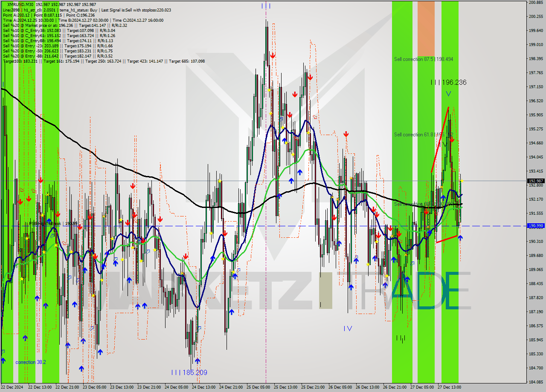Click the '26 Dec 05:00' time axis label
Screen dimensions: 546x392
340,387
